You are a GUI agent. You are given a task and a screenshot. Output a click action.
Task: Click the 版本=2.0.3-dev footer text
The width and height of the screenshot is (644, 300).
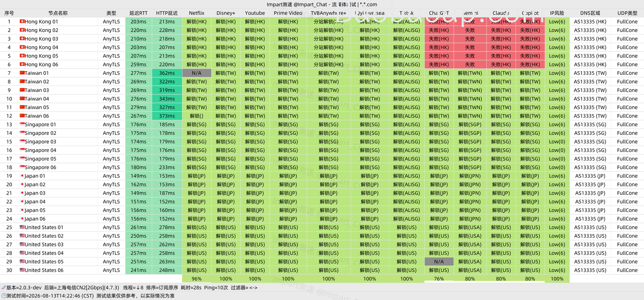tap(24, 288)
